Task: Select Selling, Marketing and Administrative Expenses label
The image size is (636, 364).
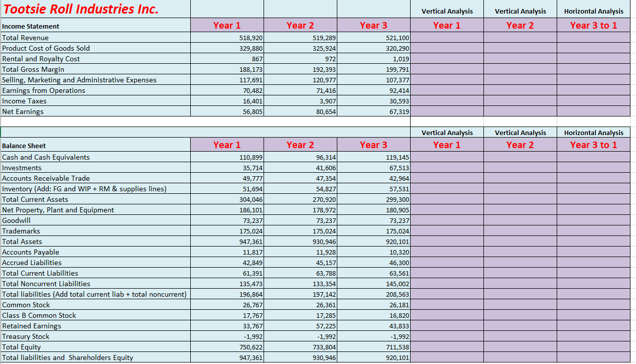Action: coord(95,80)
